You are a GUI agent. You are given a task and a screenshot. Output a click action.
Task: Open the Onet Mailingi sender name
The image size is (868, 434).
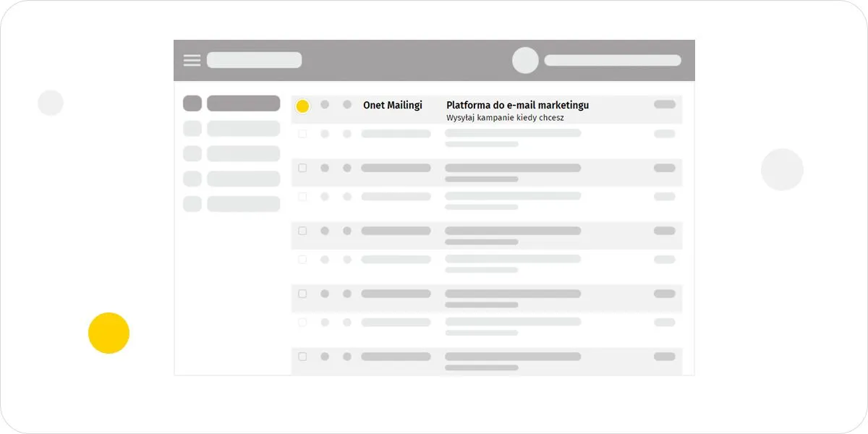pyautogui.click(x=392, y=105)
